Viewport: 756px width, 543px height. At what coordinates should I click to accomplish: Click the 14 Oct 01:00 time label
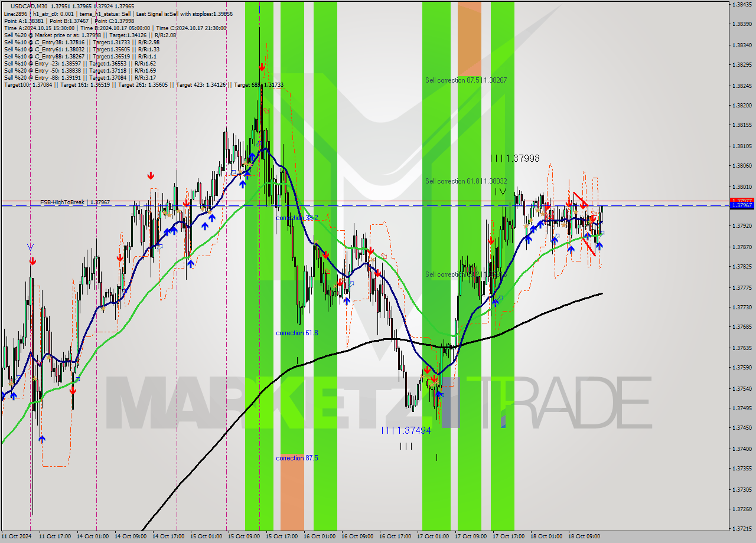pos(93,537)
